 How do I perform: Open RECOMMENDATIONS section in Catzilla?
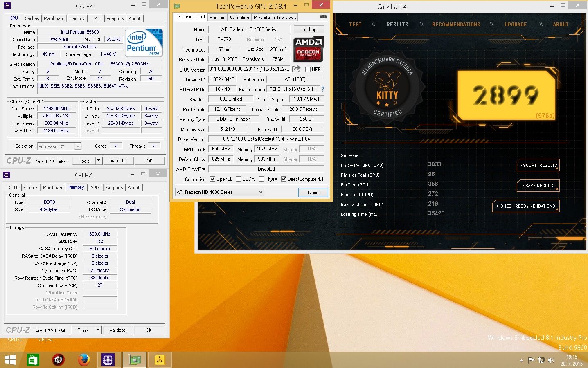tap(456, 25)
